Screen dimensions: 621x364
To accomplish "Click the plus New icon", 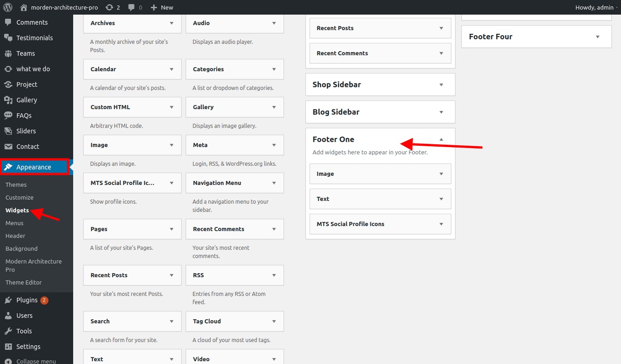I will pos(154,7).
